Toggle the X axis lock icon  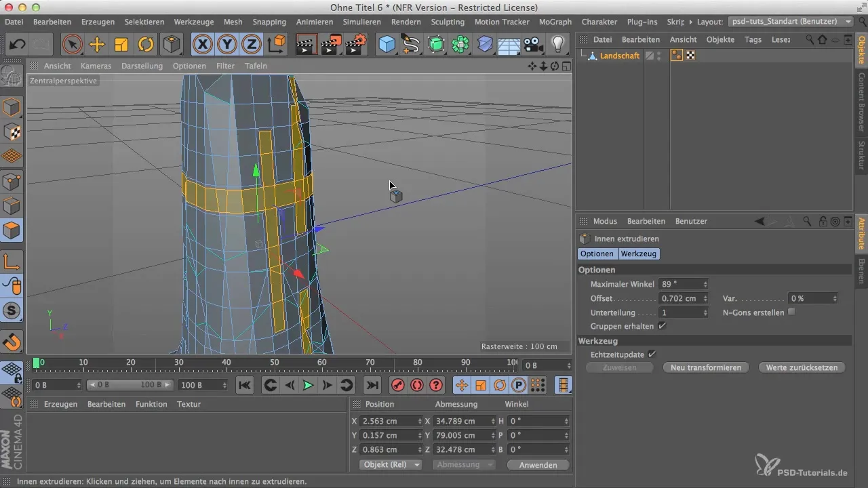pyautogui.click(x=202, y=45)
